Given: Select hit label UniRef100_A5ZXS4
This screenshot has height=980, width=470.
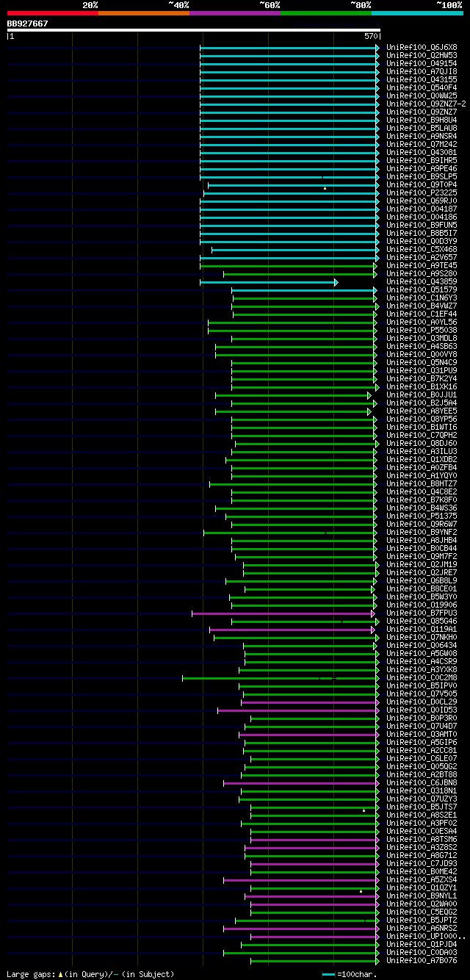Looking at the screenshot, I should (422, 879).
